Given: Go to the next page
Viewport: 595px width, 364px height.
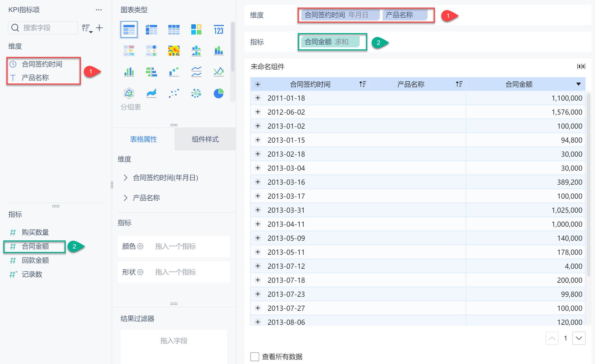Looking at the screenshot, I should pos(579,338).
